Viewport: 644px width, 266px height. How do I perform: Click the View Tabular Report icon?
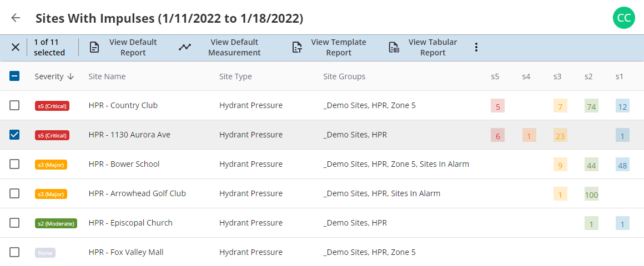pyautogui.click(x=394, y=48)
